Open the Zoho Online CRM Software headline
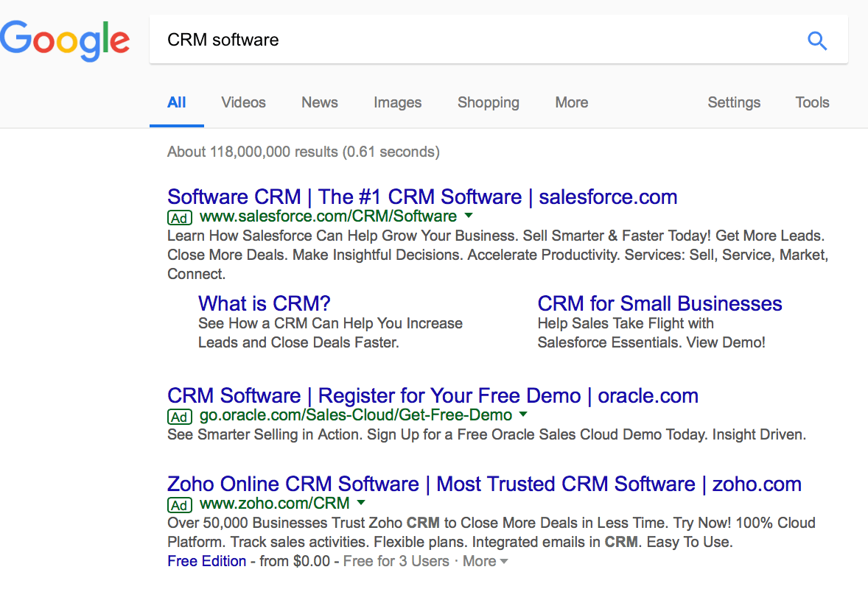 (484, 484)
